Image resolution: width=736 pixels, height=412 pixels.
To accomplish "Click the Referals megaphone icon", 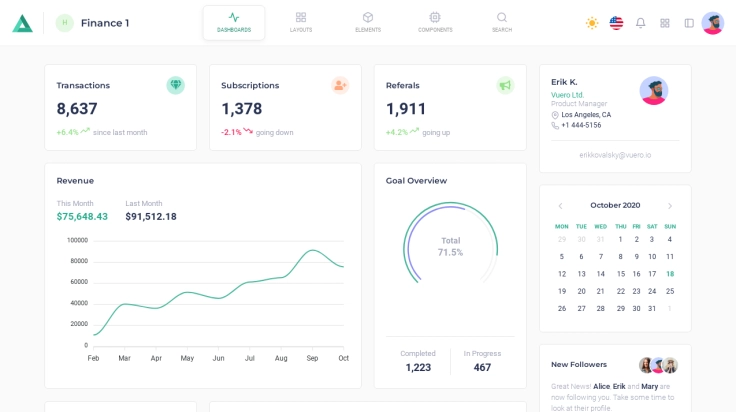I will pyautogui.click(x=505, y=85).
